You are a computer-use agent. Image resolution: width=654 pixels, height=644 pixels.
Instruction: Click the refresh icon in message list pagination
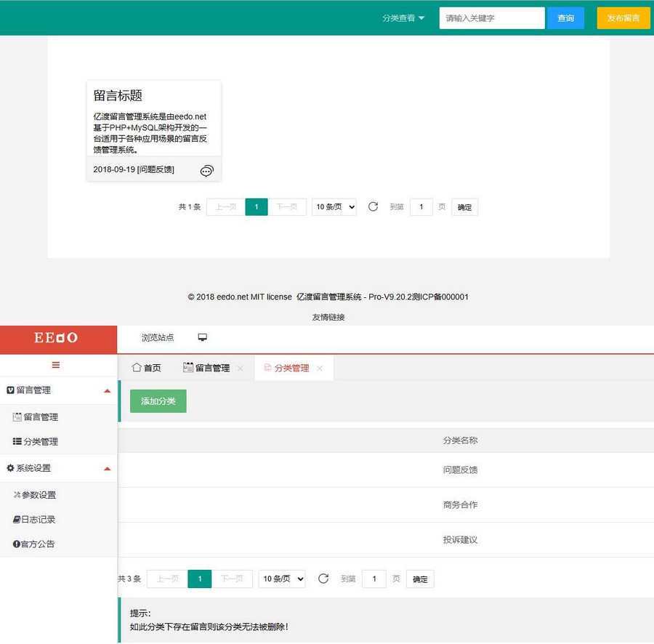(x=373, y=206)
